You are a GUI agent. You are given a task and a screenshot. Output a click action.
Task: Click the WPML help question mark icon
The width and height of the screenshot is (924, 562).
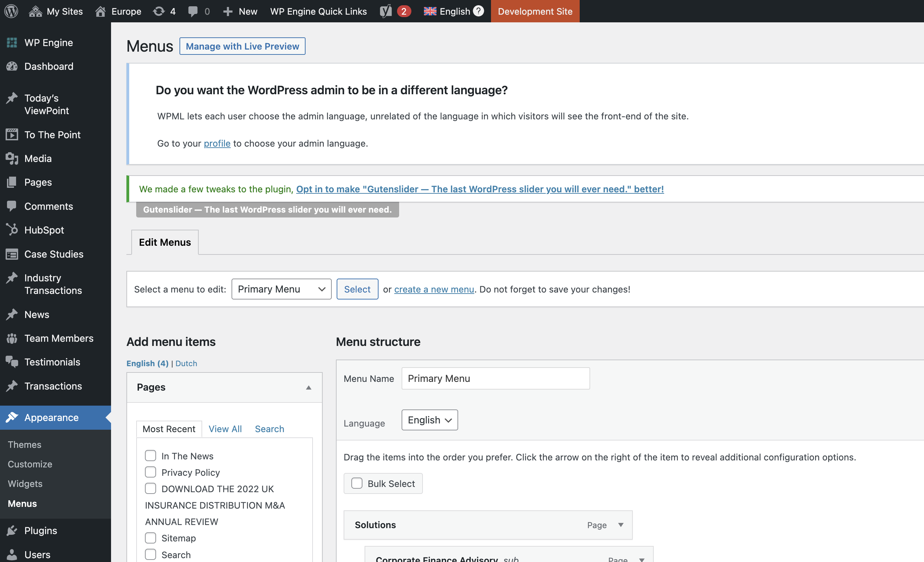pyautogui.click(x=478, y=11)
